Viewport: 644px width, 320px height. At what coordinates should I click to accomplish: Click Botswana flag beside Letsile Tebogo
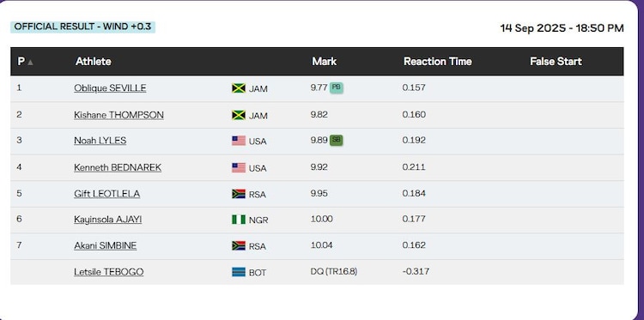[x=239, y=272]
